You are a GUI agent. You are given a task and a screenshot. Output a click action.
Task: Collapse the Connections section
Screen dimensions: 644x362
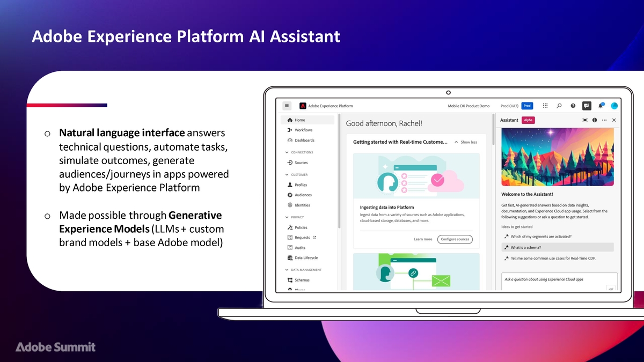tap(287, 152)
